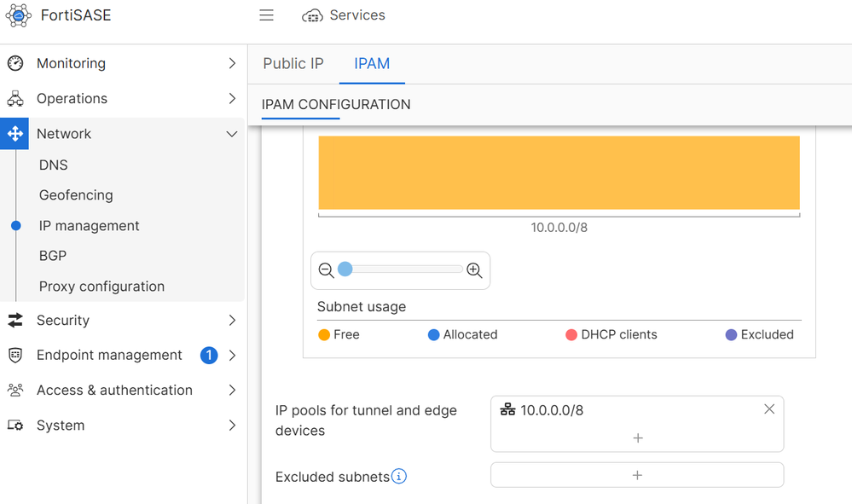The height and width of the screenshot is (504, 852).
Task: Add an excluded subnet entry
Action: 637,475
